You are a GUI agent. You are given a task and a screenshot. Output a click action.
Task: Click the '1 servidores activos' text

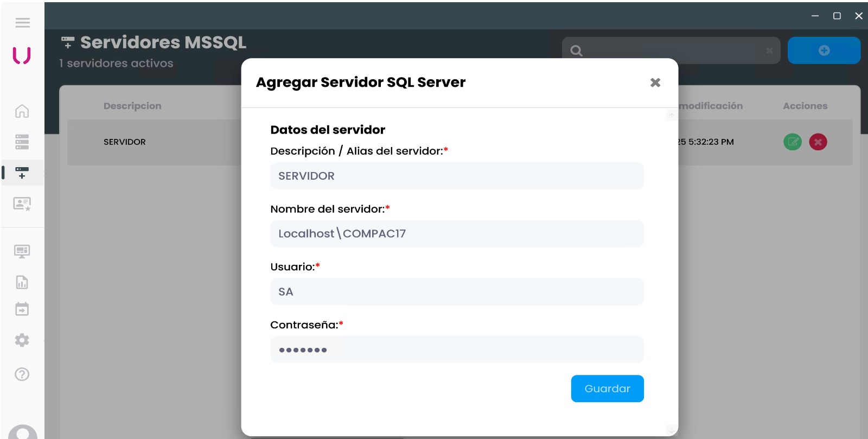click(116, 63)
